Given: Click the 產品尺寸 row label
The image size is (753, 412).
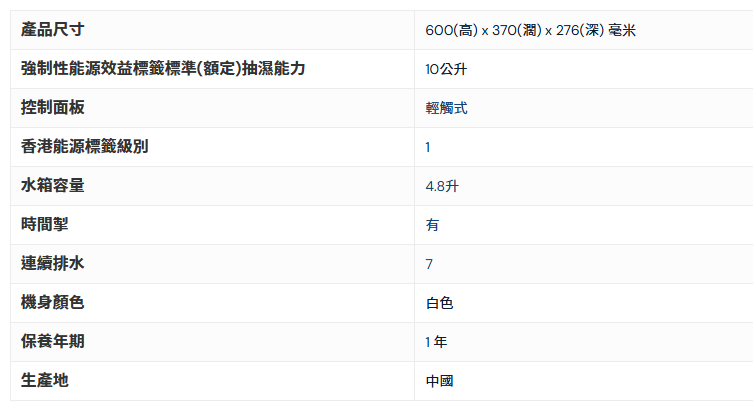Looking at the screenshot, I should tap(53, 30).
